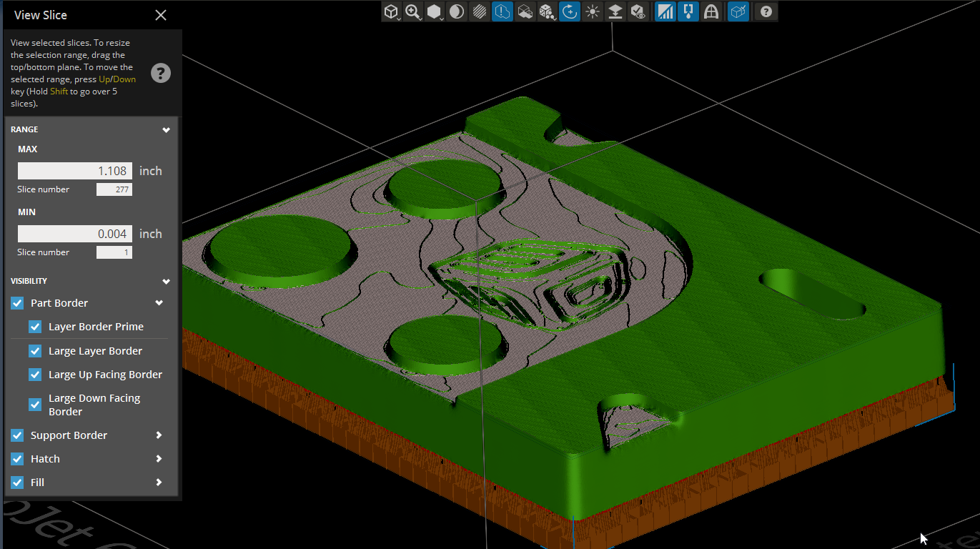The width and height of the screenshot is (980, 549).
Task: Toggle the rotate-with-plus icon
Action: pos(570,11)
